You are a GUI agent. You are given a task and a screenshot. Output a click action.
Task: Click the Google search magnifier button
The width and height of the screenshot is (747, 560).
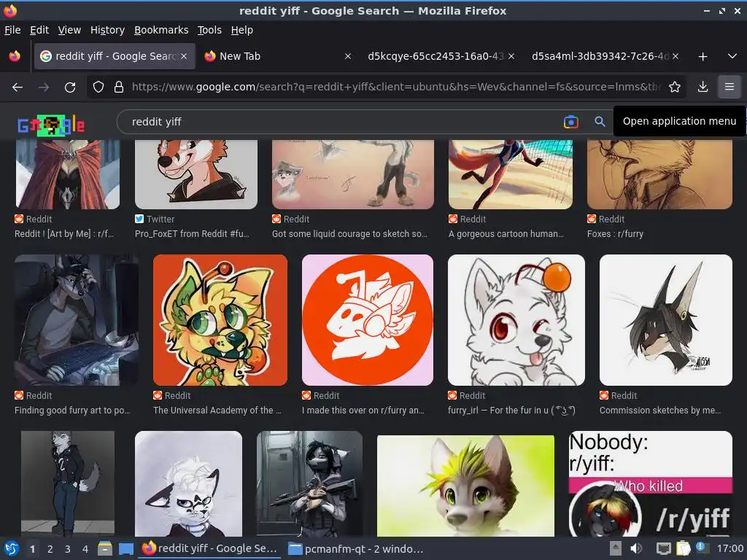click(600, 122)
